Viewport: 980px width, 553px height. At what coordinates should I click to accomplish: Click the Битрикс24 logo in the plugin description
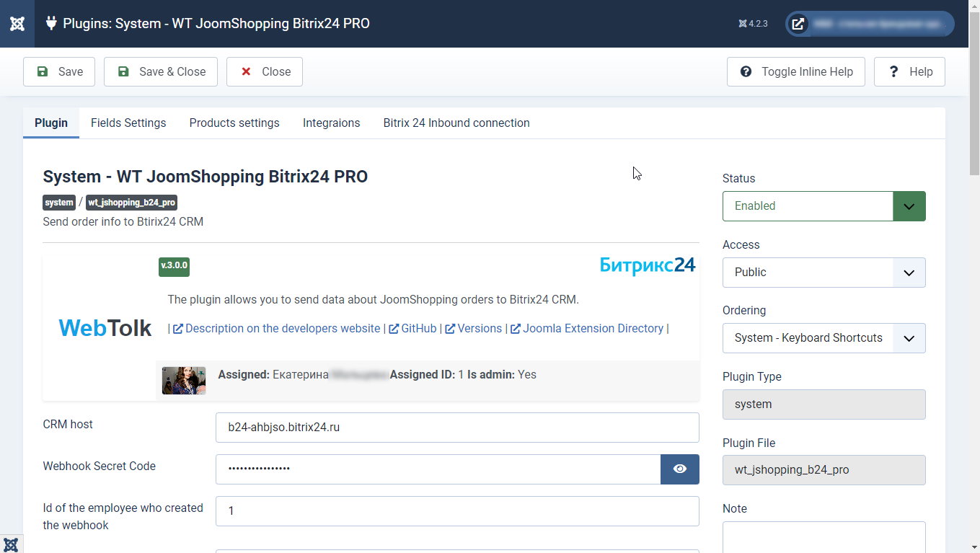pyautogui.click(x=647, y=265)
